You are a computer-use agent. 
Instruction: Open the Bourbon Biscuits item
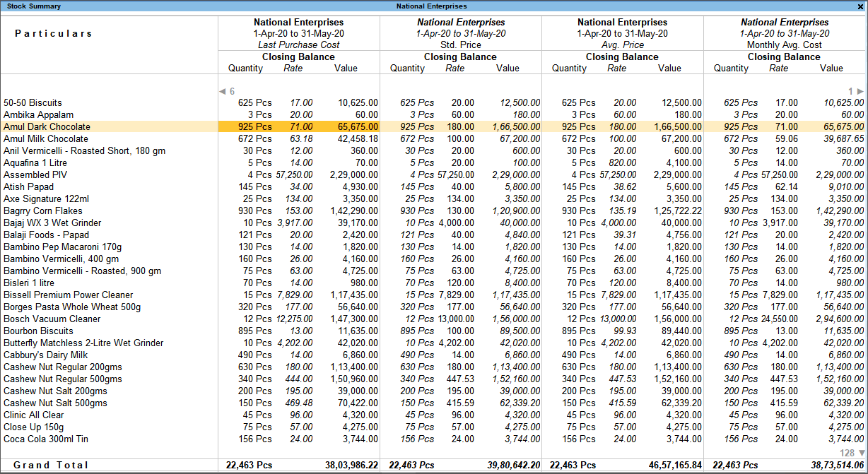click(38, 331)
